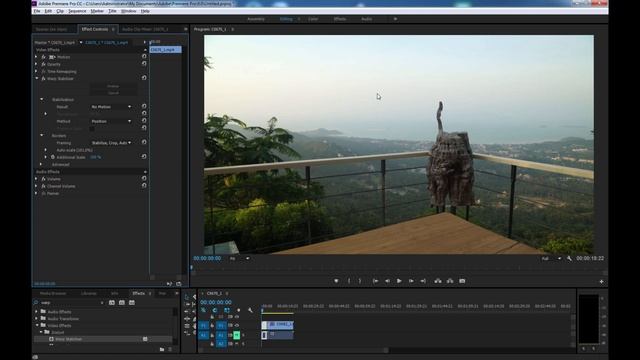Image resolution: width=640 pixels, height=360 pixels.
Task: Expand the Channel Volume effect
Action: click(36, 186)
